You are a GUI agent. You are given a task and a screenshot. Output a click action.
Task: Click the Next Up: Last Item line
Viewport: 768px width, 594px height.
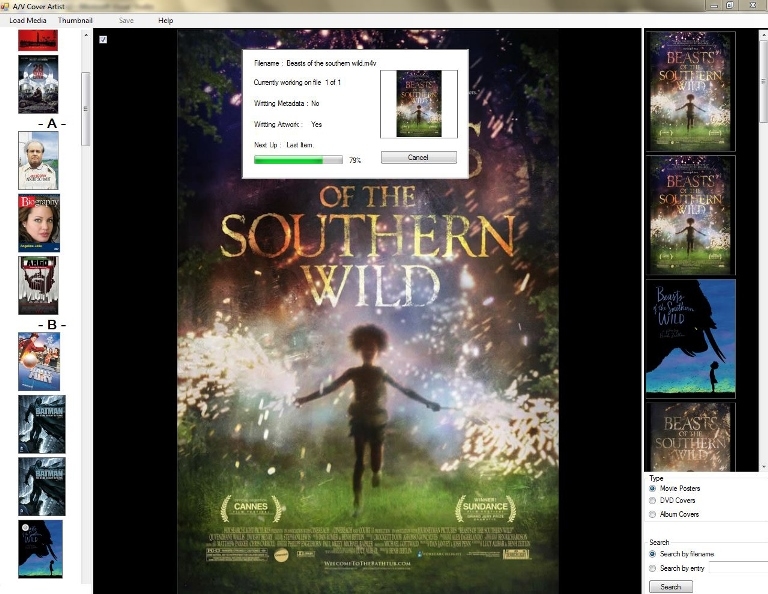pos(284,145)
